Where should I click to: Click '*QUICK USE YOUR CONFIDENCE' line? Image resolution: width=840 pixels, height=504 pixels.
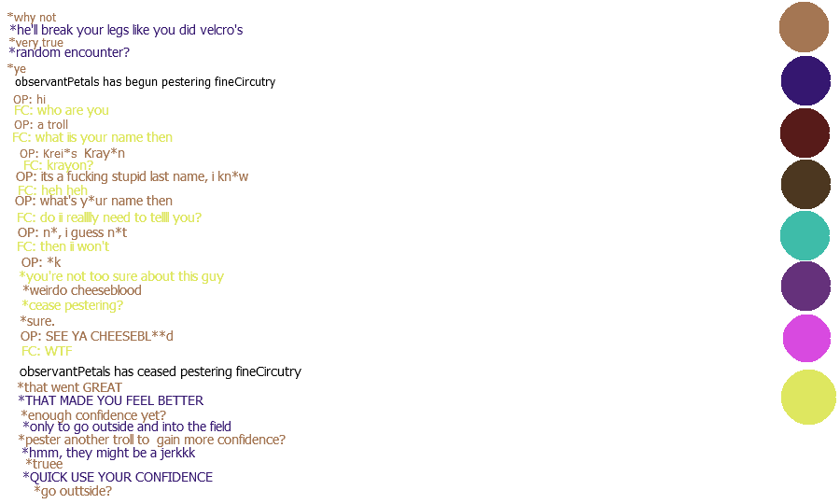pyautogui.click(x=118, y=478)
